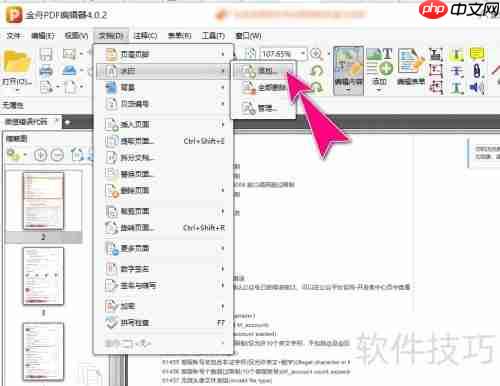Viewport: 500px width, 386px height.
Task: Open the zoom percentage dropdown showing 107.65%
Action: pyautogui.click(x=283, y=54)
